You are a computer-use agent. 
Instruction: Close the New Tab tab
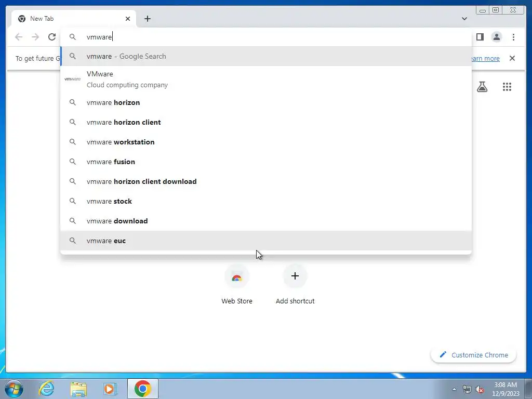click(128, 19)
